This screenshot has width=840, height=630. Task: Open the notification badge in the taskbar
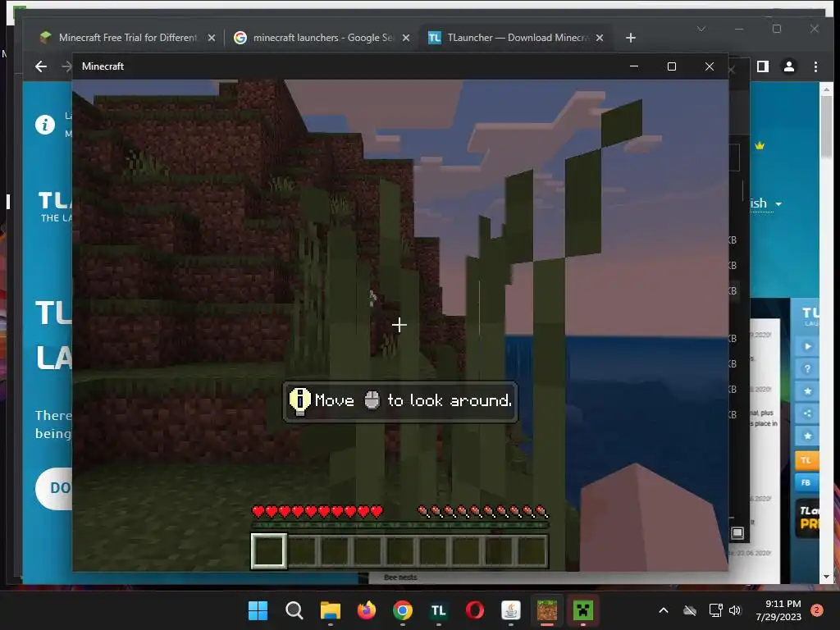tap(817, 610)
